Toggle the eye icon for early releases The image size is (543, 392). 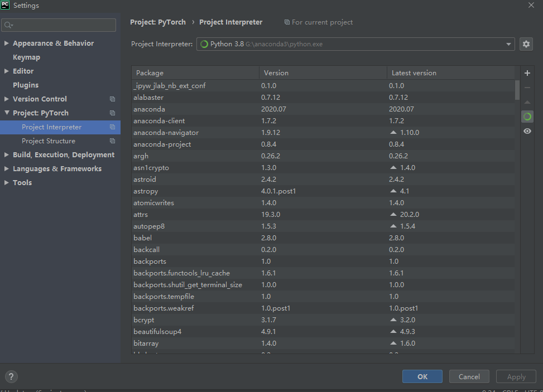coord(527,131)
